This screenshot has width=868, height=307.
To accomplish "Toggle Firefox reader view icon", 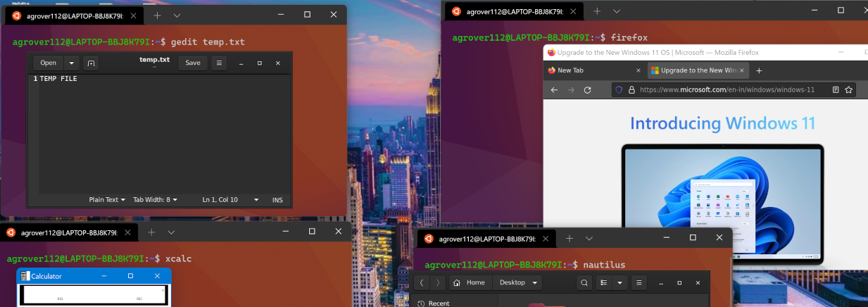I will (836, 90).
